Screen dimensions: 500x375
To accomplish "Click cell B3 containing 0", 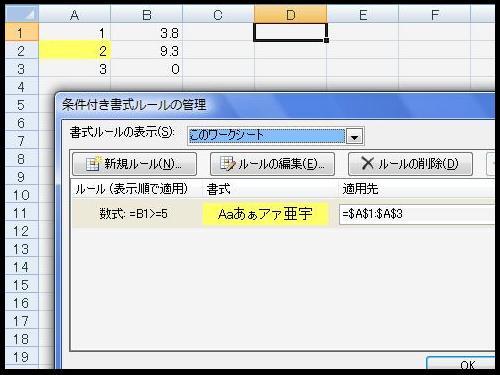I will coord(147,69).
